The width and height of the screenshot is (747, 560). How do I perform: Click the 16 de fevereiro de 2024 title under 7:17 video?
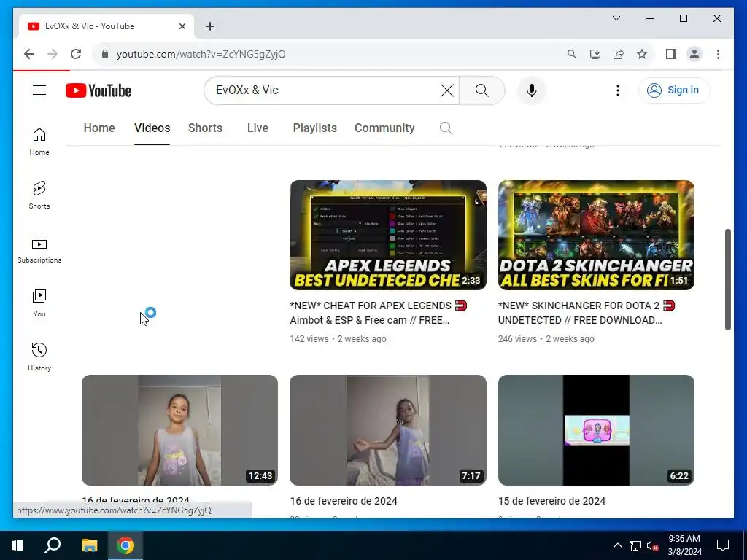[x=344, y=501]
